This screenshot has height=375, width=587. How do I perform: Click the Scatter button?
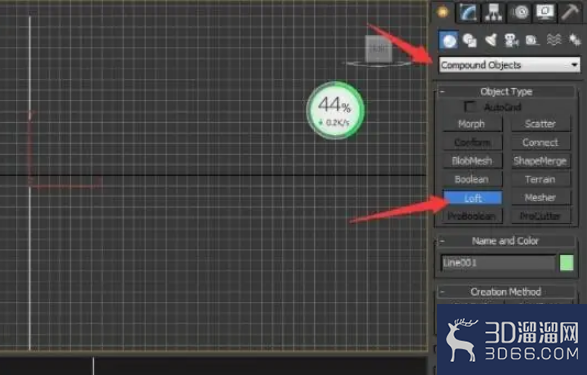pos(541,124)
